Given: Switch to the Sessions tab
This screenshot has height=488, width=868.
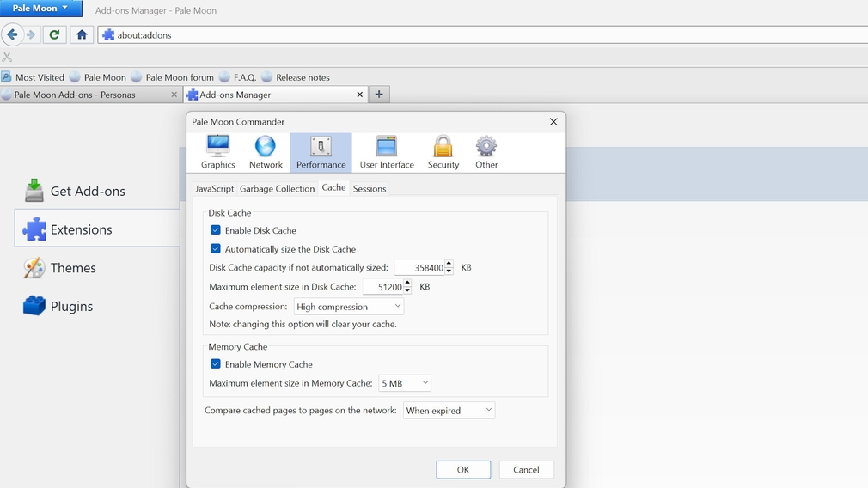Looking at the screenshot, I should coord(370,189).
